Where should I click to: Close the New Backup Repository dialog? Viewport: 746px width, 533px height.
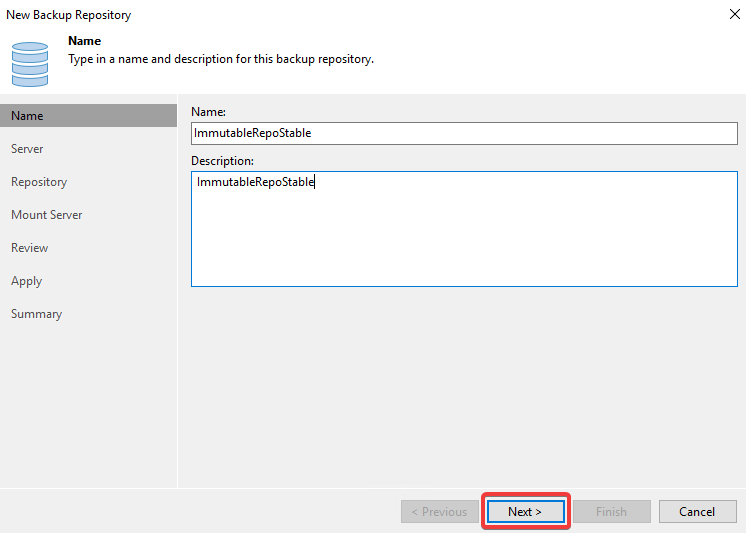click(735, 14)
